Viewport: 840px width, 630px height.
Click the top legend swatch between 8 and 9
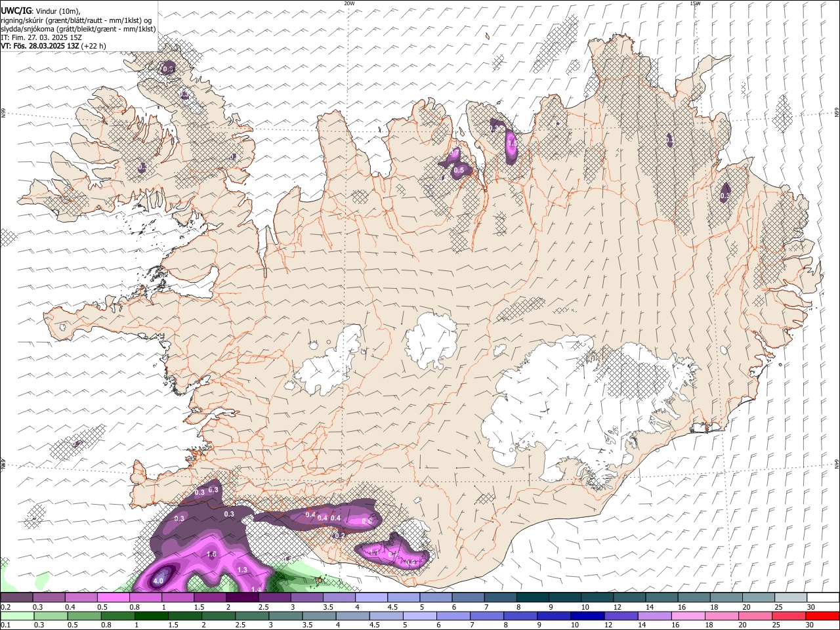click(x=534, y=597)
